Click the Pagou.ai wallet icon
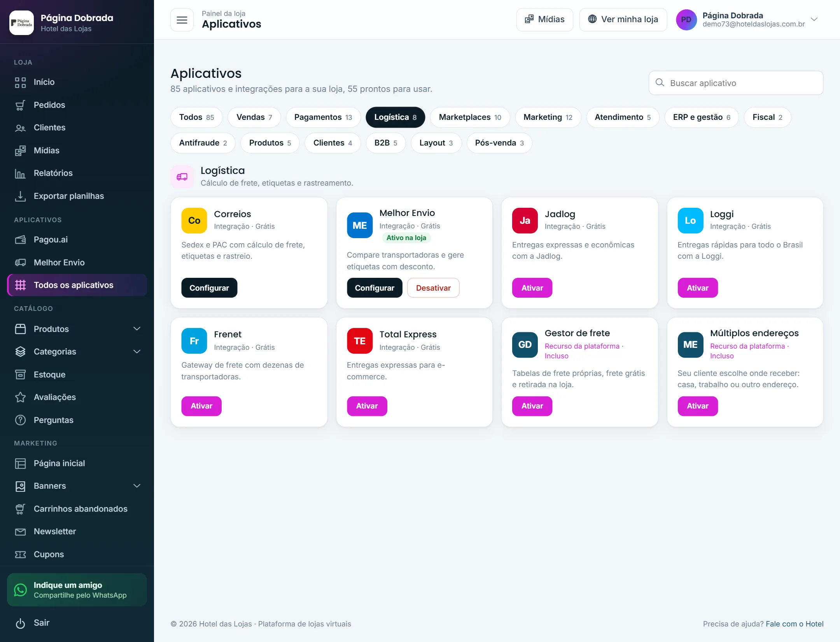 coord(20,240)
